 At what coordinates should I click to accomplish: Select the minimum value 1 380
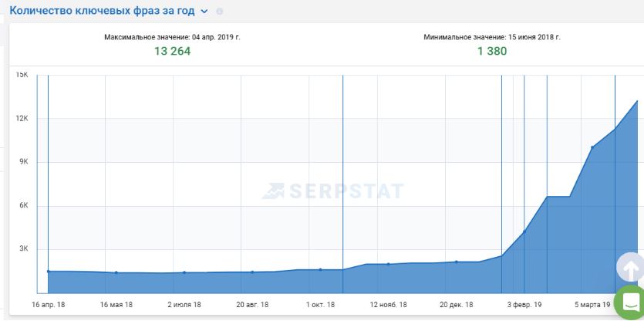492,52
